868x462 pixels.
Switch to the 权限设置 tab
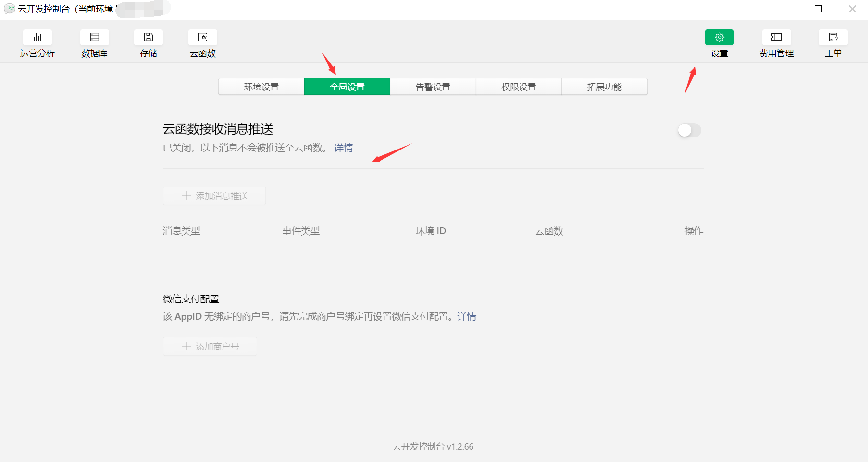519,87
